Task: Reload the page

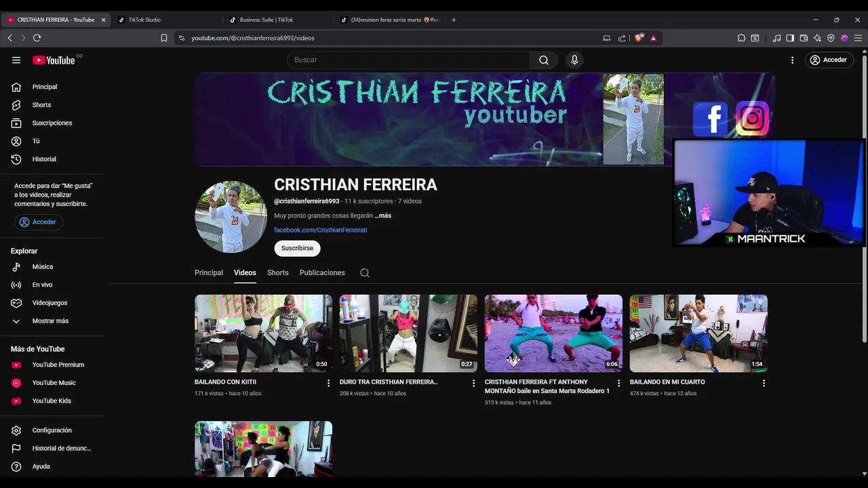Action: (37, 38)
